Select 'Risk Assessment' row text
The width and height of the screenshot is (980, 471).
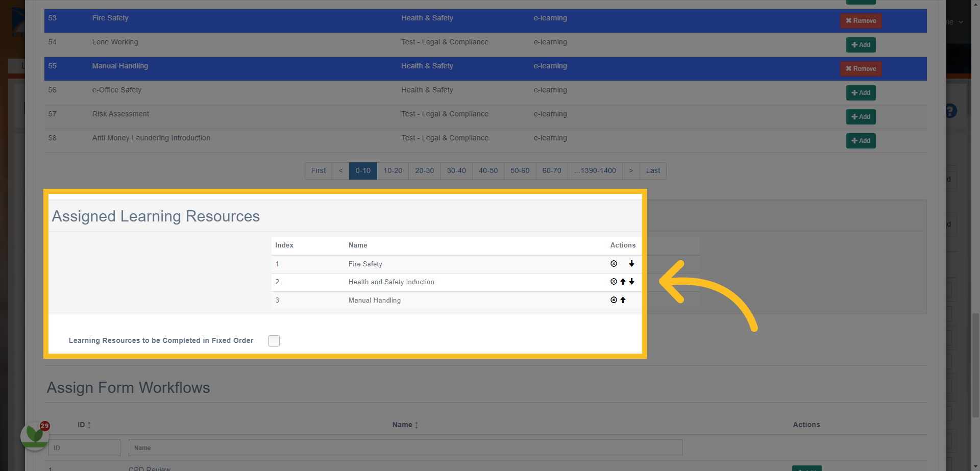(x=120, y=114)
